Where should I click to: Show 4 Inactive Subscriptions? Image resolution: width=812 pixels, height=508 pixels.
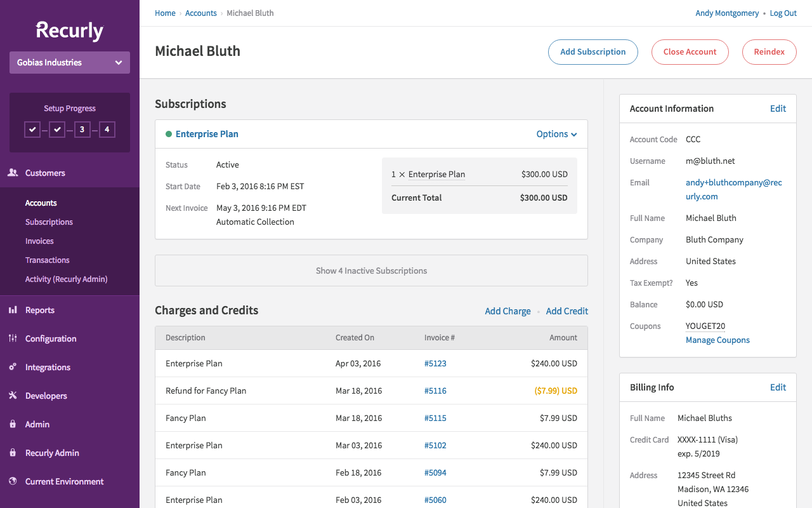(x=371, y=270)
